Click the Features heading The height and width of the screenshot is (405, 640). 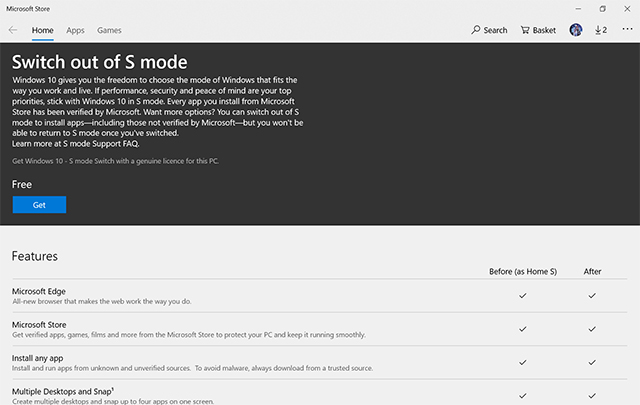click(35, 256)
